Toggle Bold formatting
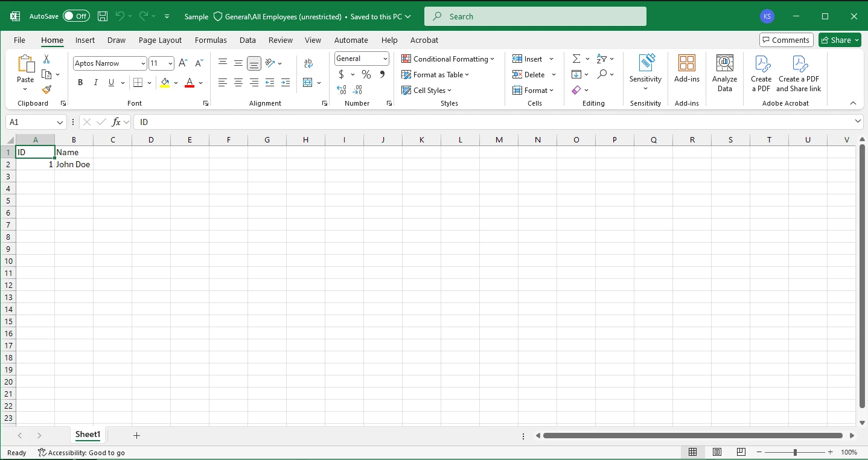The width and height of the screenshot is (868, 460). (x=80, y=83)
